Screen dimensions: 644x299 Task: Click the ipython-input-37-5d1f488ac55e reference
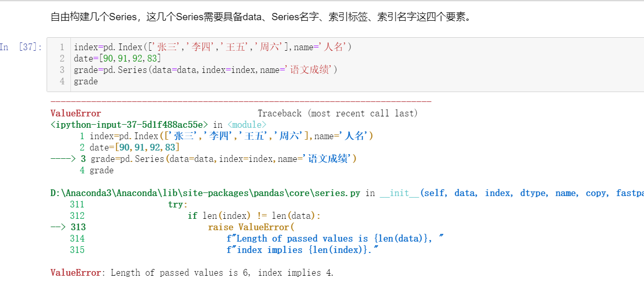click(x=129, y=125)
